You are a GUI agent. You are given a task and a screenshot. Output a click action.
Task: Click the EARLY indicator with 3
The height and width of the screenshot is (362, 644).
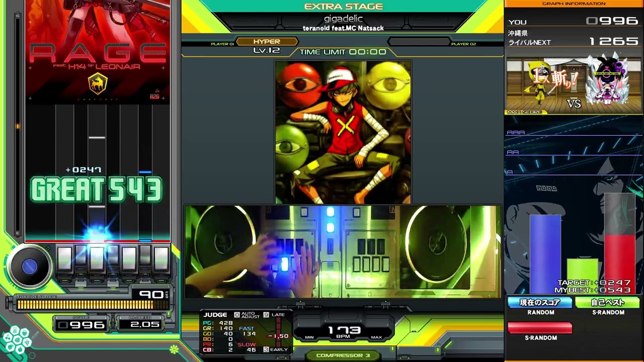pyautogui.click(x=276, y=349)
